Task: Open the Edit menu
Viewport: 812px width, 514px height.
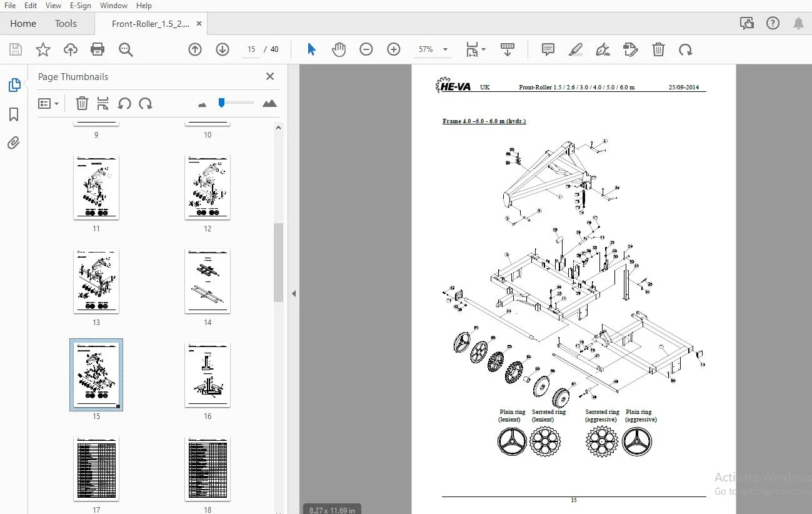Action: [x=31, y=6]
